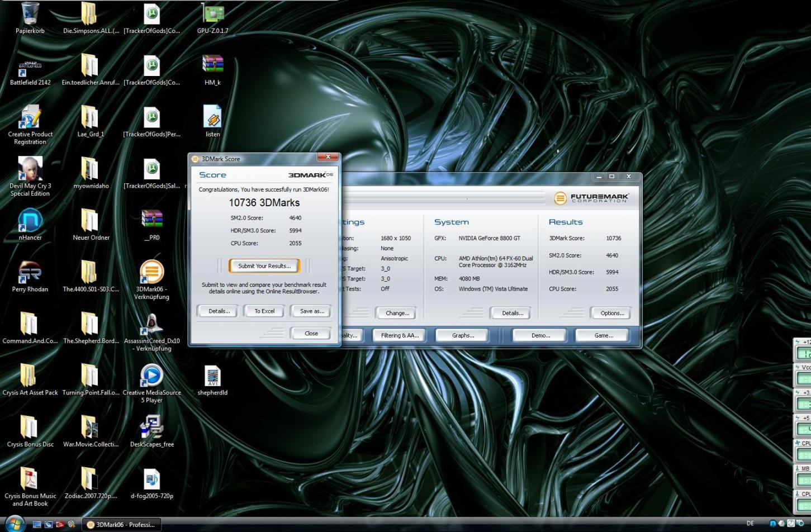Open the __PR0 WinRAR archive
Image resolution: width=811 pixels, height=532 pixels.
[x=151, y=225]
